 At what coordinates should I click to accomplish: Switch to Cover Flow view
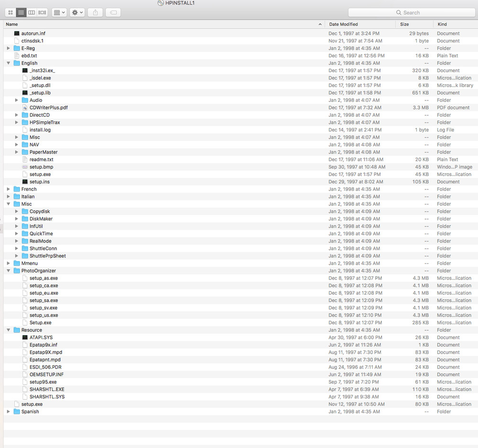(42, 12)
